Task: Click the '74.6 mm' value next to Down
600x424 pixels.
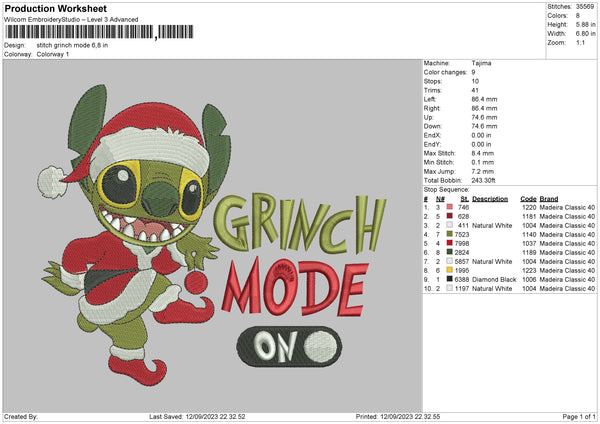Action: (484, 126)
